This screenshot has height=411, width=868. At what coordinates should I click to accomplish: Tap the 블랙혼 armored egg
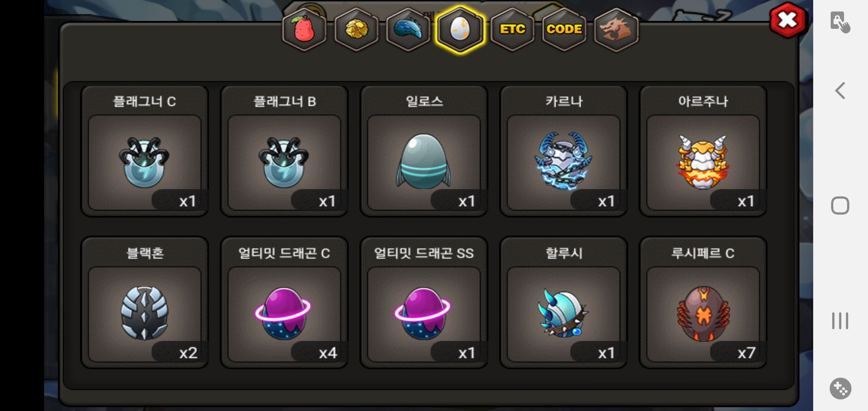pos(145,303)
